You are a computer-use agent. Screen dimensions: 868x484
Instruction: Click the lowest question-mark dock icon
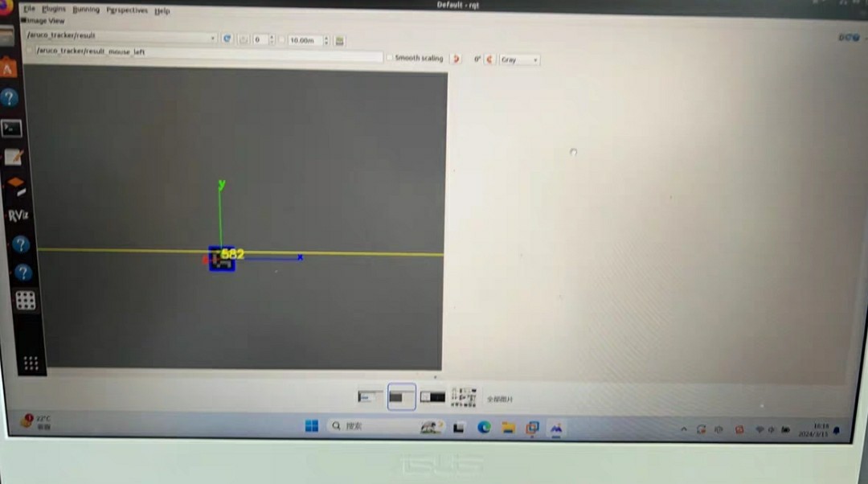pyautogui.click(x=23, y=273)
